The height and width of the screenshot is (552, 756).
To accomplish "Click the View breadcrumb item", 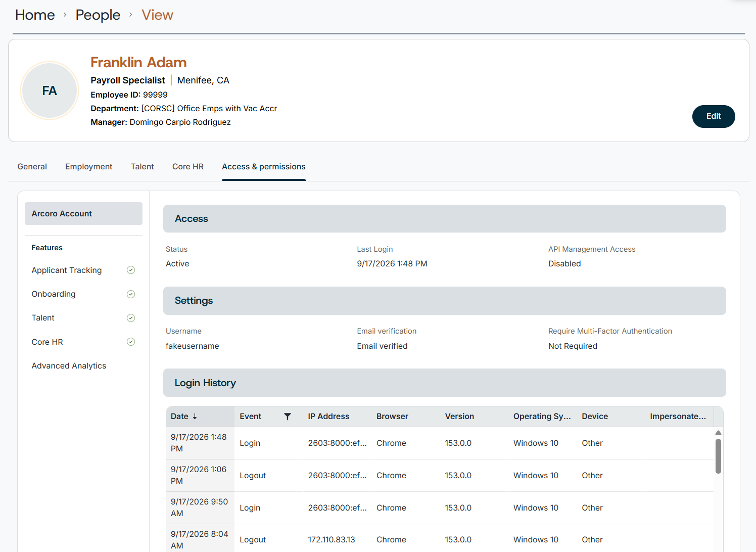I will [157, 15].
